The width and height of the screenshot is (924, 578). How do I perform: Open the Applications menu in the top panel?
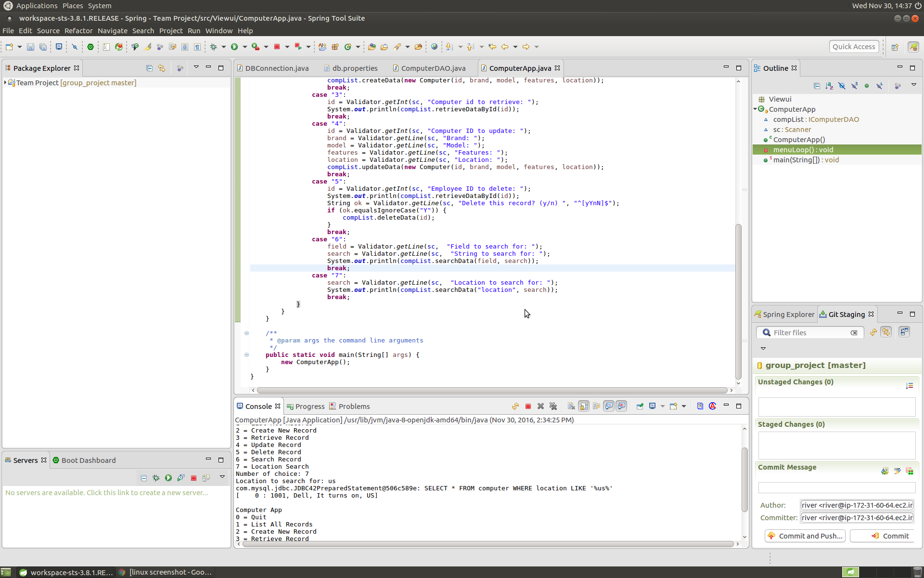37,6
